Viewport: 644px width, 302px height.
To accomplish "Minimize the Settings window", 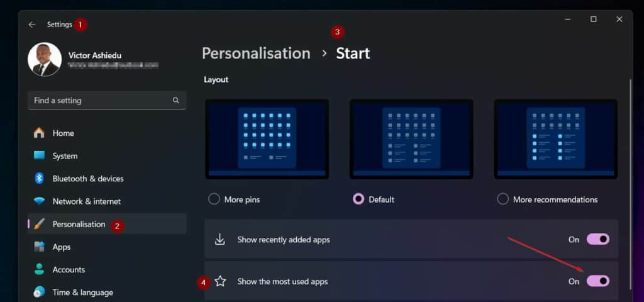I will (x=568, y=20).
